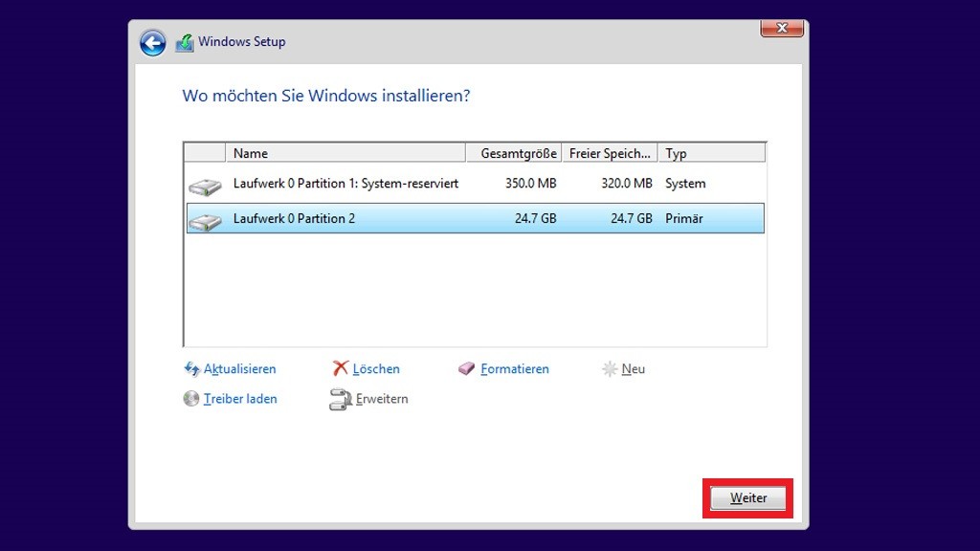The width and height of the screenshot is (980, 551).
Task: Continue with the Weiter button
Action: point(748,497)
